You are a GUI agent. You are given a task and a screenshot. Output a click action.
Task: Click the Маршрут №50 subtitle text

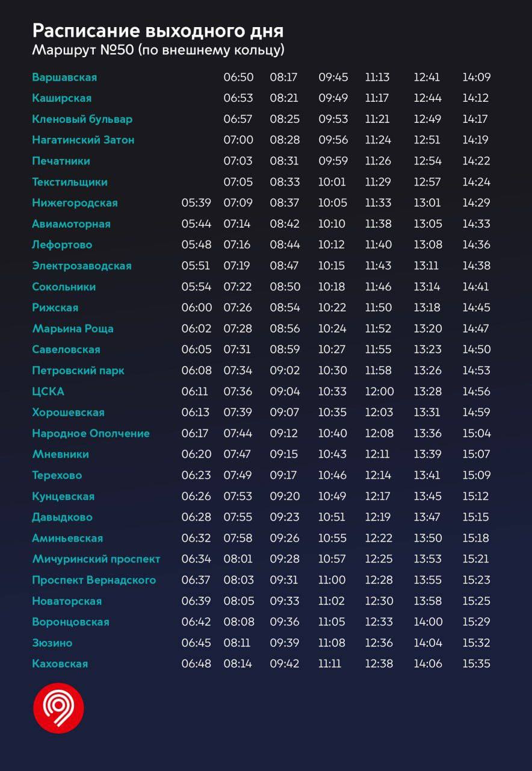pos(158,50)
